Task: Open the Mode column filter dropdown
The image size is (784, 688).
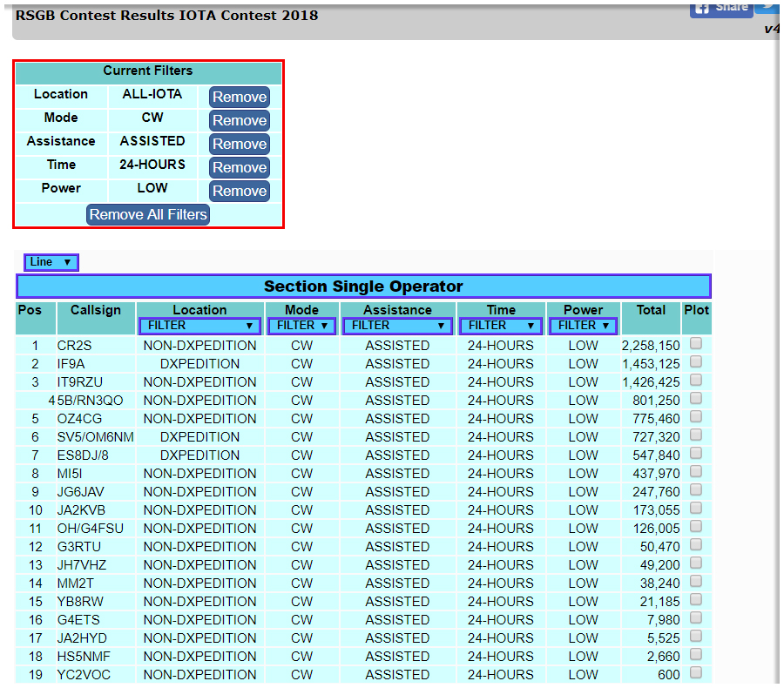Action: pos(301,326)
